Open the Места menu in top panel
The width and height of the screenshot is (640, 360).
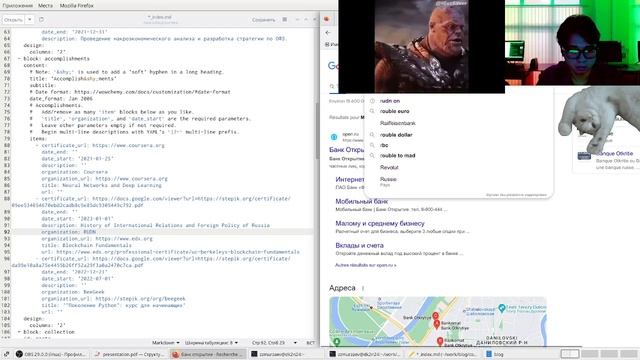click(45, 6)
